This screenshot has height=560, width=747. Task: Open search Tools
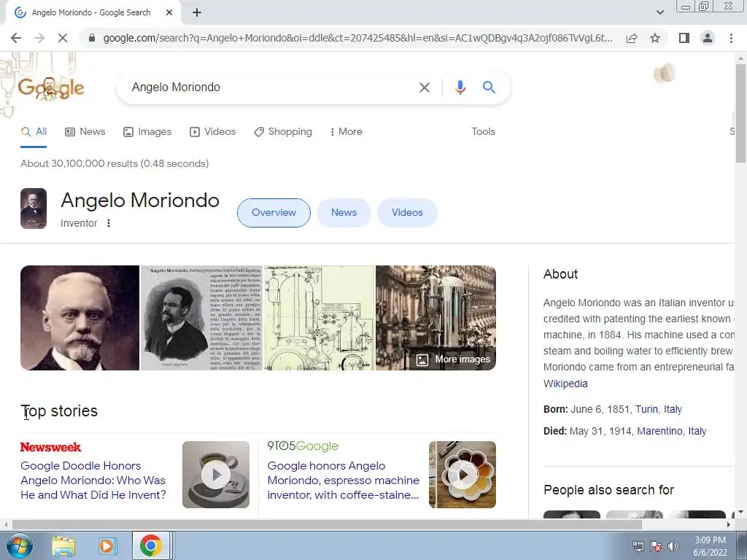click(483, 132)
